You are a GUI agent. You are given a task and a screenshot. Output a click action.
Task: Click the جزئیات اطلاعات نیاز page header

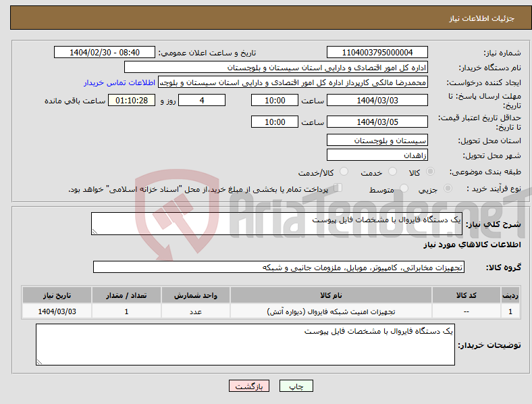click(x=482, y=18)
